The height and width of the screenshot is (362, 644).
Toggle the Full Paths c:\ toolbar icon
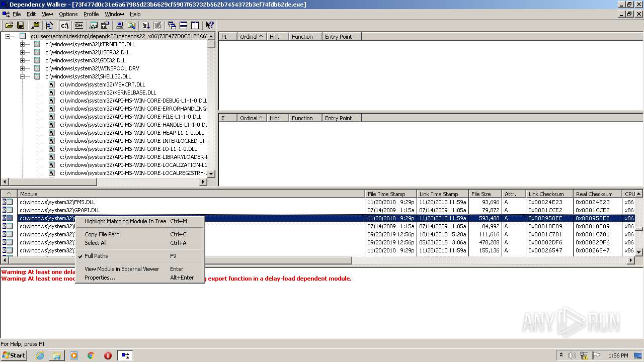pos(64,25)
